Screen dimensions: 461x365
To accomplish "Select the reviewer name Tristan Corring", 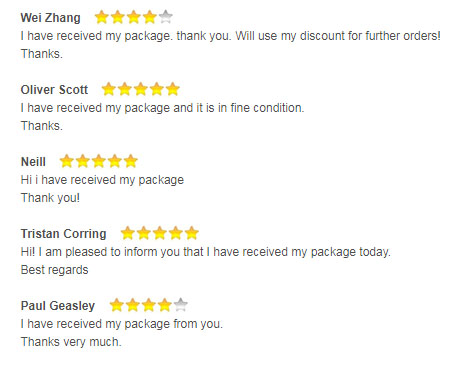I will click(x=63, y=234).
